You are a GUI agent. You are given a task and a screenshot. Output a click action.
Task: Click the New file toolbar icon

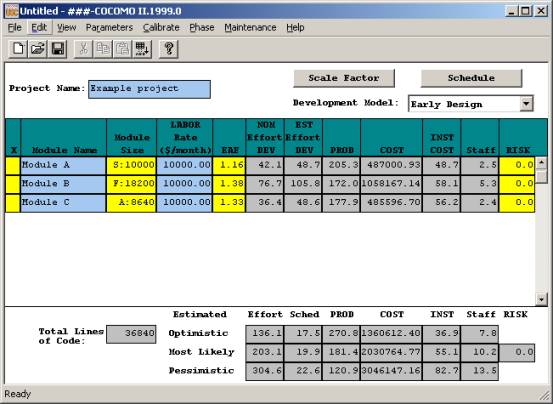click(18, 49)
